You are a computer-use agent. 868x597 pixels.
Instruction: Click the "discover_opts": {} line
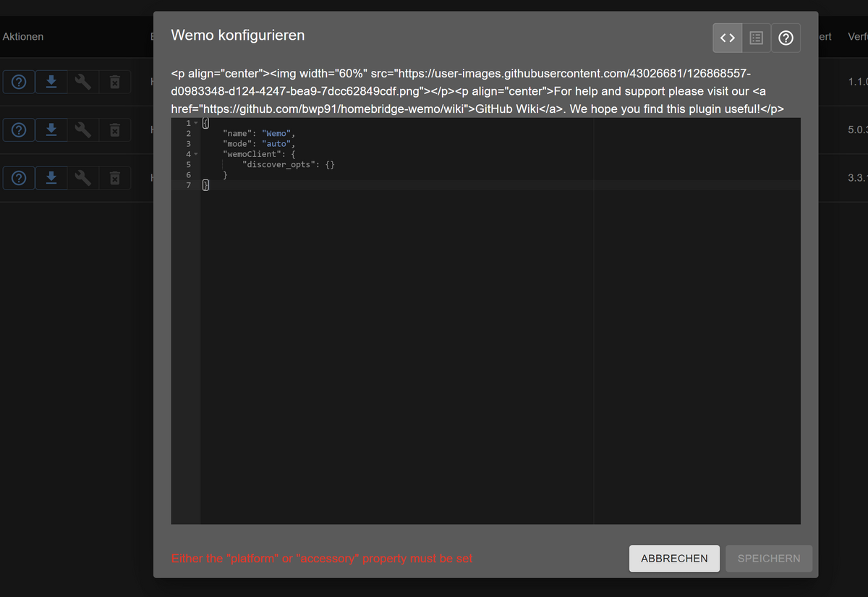289,164
